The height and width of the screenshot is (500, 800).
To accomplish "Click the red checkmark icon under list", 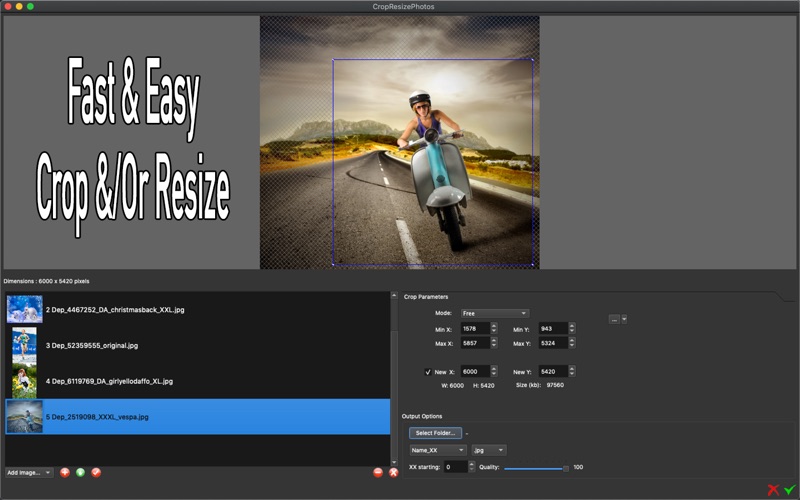I will pos(96,472).
